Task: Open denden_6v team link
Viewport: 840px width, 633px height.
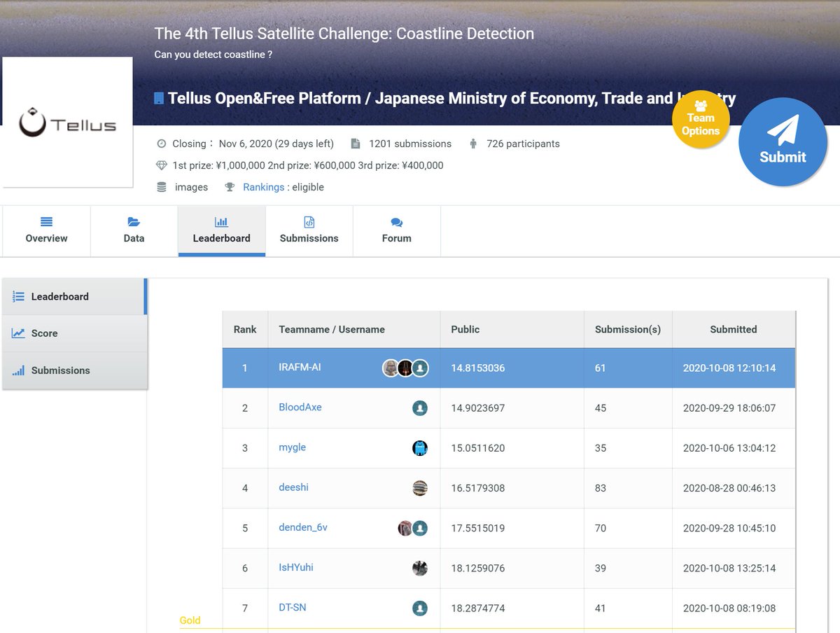Action: pyautogui.click(x=302, y=527)
